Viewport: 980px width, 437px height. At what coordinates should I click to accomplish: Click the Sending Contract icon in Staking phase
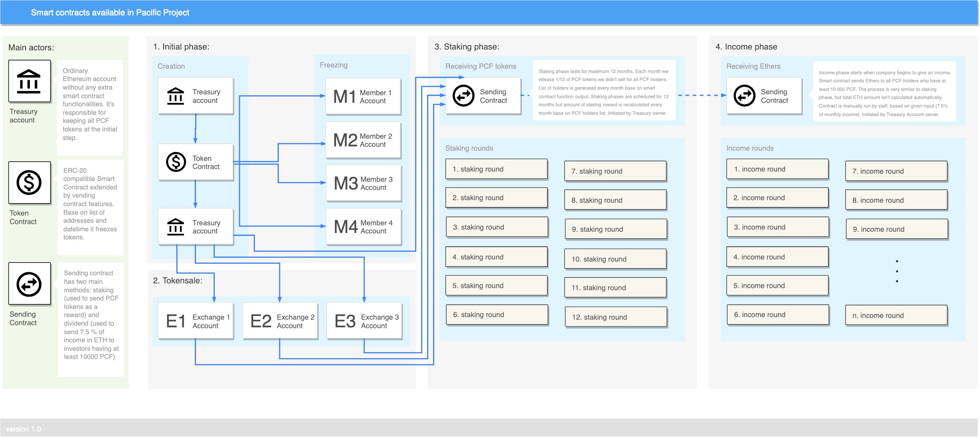[x=463, y=96]
